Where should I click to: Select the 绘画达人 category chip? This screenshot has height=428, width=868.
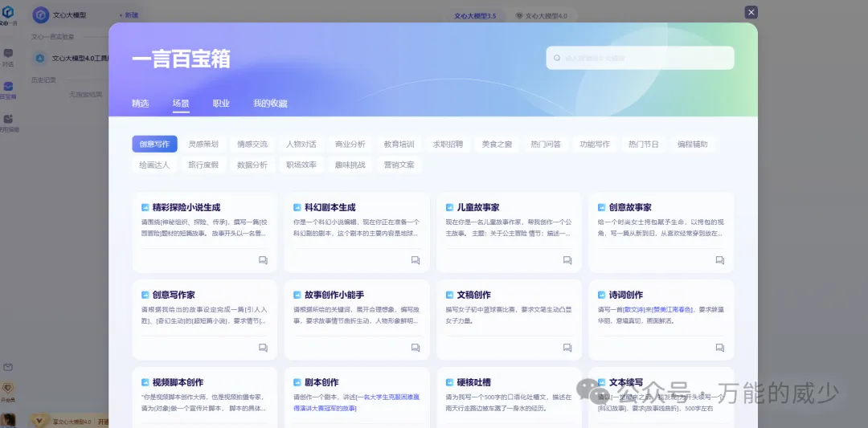154,165
